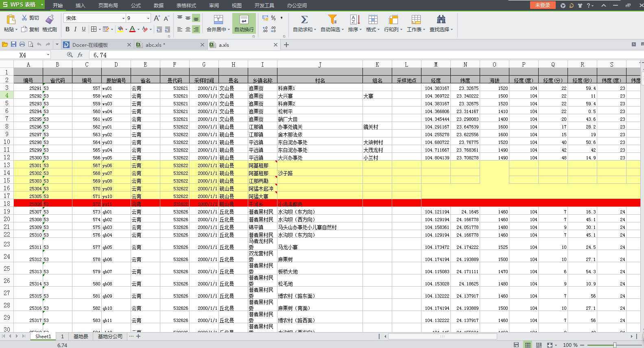The image size is (644, 348).
Task: Select the Format Painter (格式刷) brush
Action: pyautogui.click(x=50, y=23)
